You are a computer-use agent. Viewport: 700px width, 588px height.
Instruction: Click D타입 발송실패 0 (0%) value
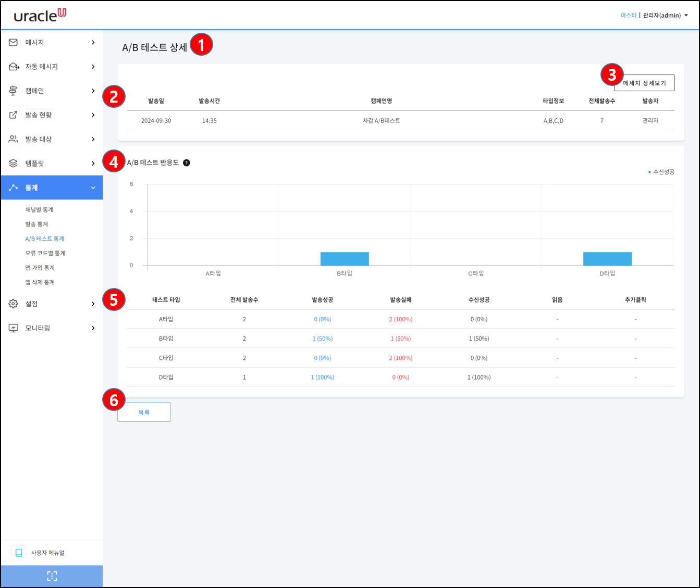tap(401, 378)
